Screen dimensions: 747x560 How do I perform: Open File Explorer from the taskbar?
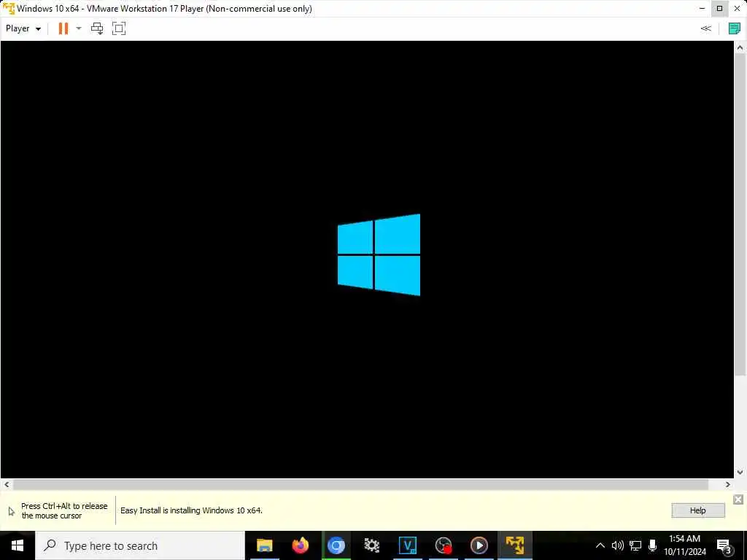(264, 545)
